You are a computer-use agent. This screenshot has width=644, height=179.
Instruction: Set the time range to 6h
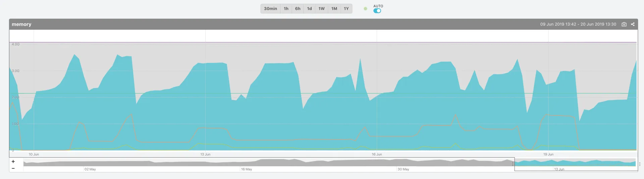pos(298,9)
